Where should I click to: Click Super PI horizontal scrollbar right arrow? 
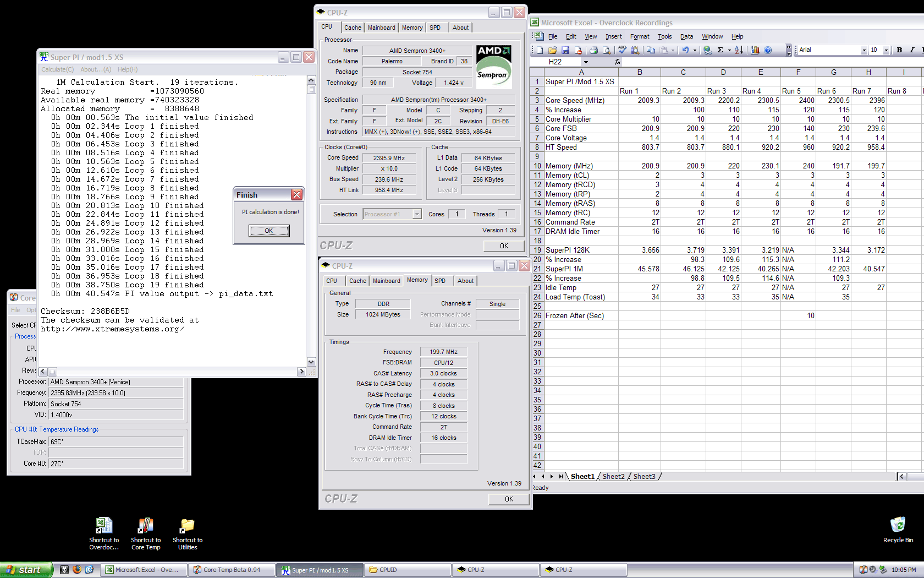[301, 372]
